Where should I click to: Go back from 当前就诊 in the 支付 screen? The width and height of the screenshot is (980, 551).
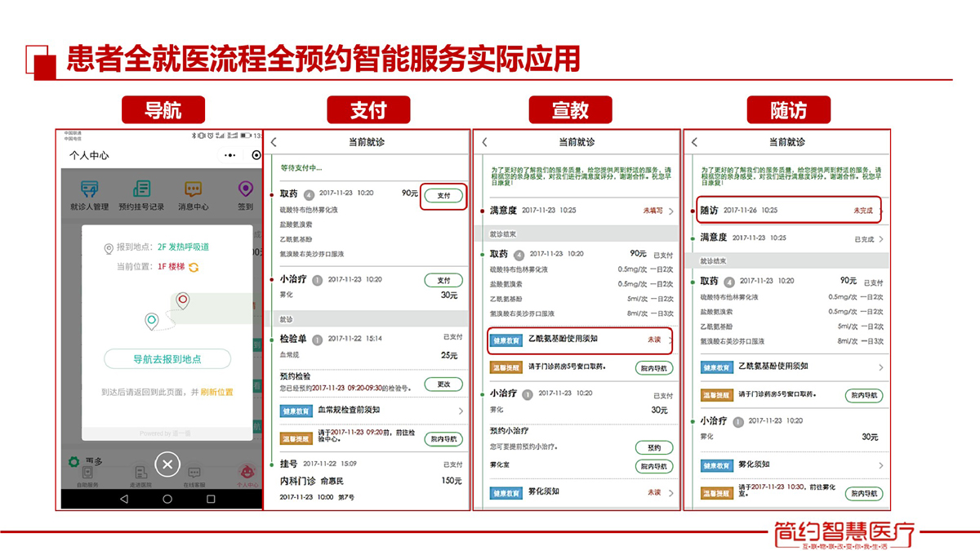[x=274, y=142]
